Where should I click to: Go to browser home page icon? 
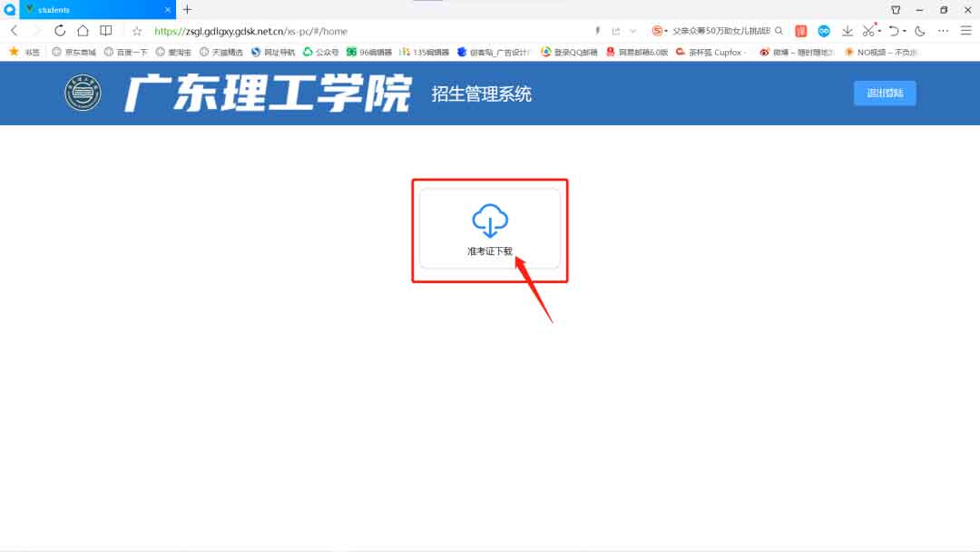tap(83, 31)
